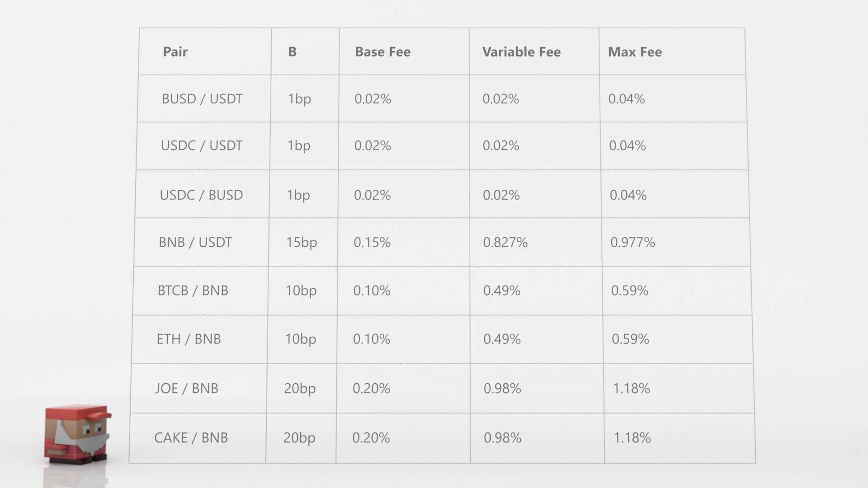Select the USDC / BUSD pair cell
This screenshot has width=868, height=488.
pos(201,195)
